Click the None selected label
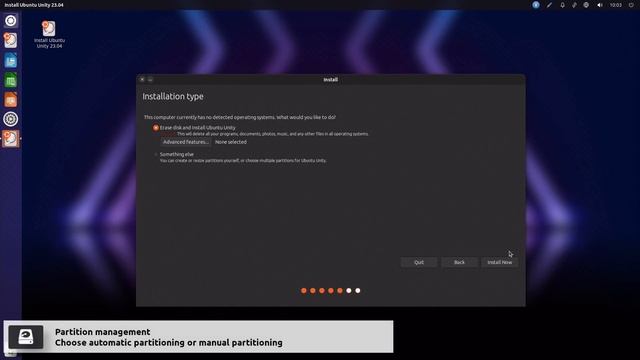 (x=231, y=142)
